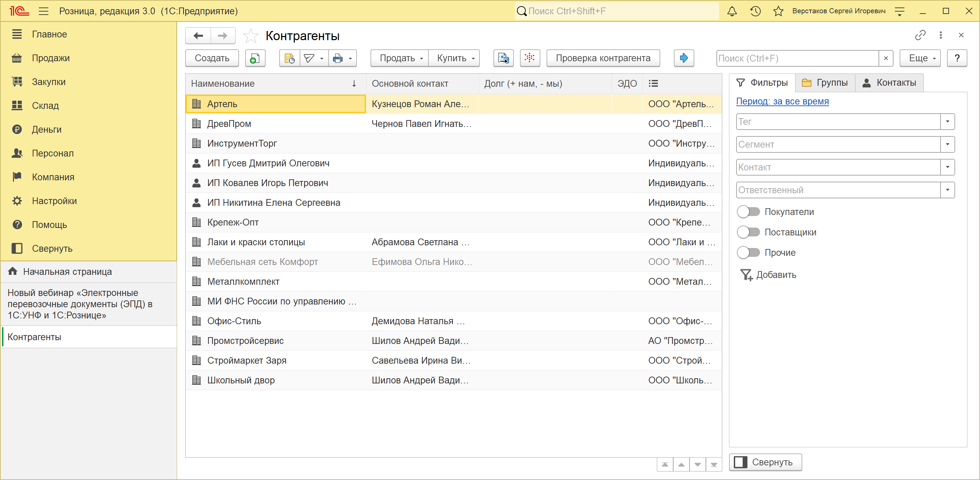Expand the email send dropdown arrow

pos(321,58)
